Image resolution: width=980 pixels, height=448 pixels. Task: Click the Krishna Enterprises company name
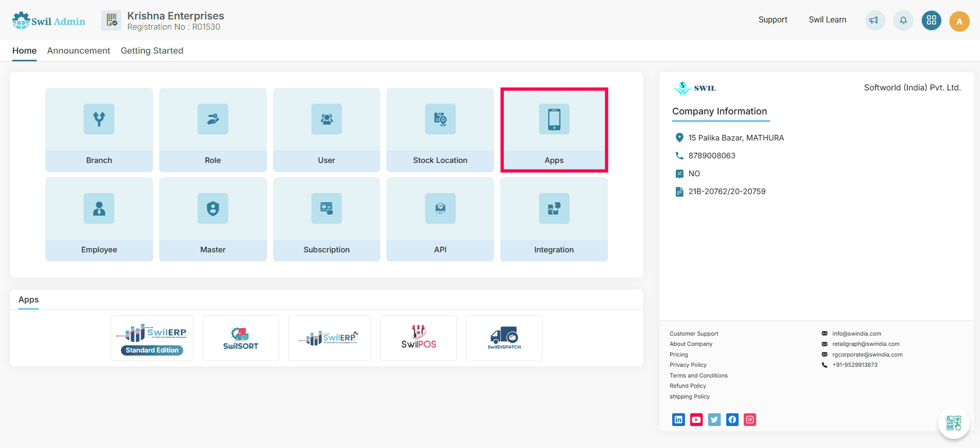pyautogui.click(x=176, y=16)
